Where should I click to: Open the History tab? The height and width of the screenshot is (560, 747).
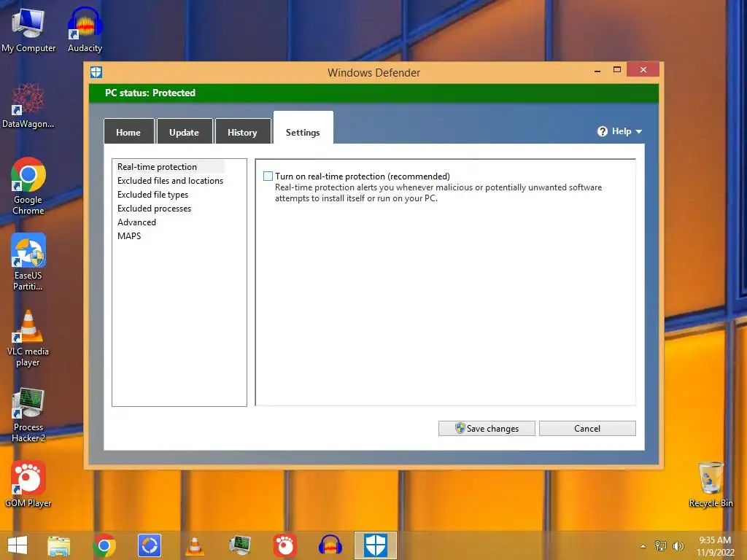pos(242,131)
